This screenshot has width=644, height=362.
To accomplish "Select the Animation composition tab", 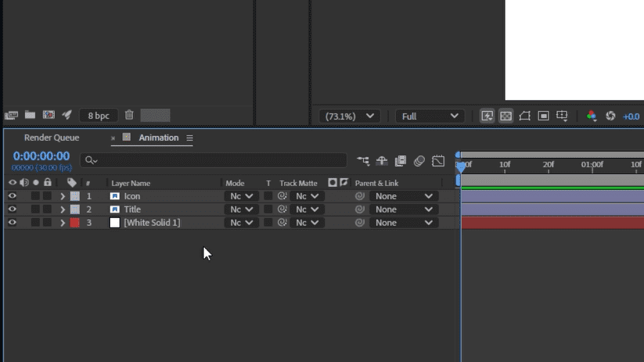I will click(159, 138).
